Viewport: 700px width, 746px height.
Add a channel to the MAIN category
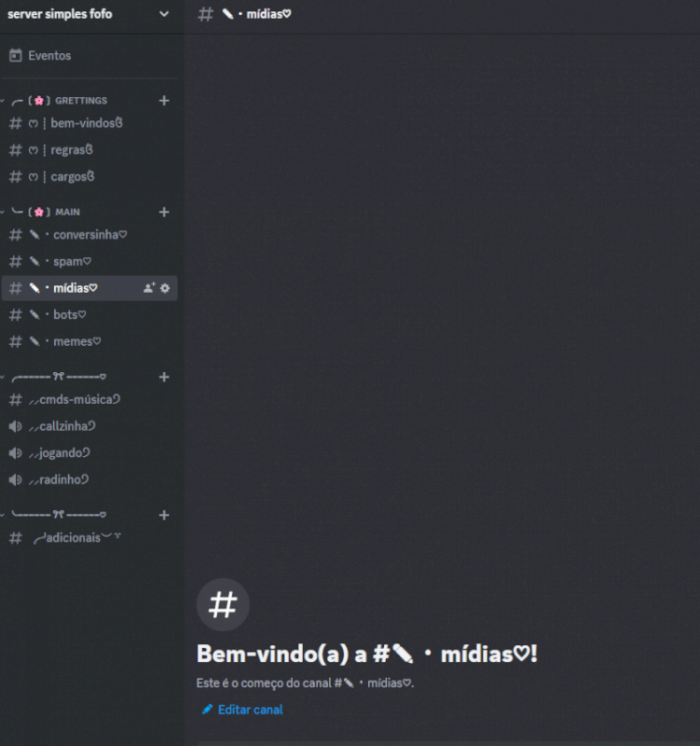coord(164,213)
